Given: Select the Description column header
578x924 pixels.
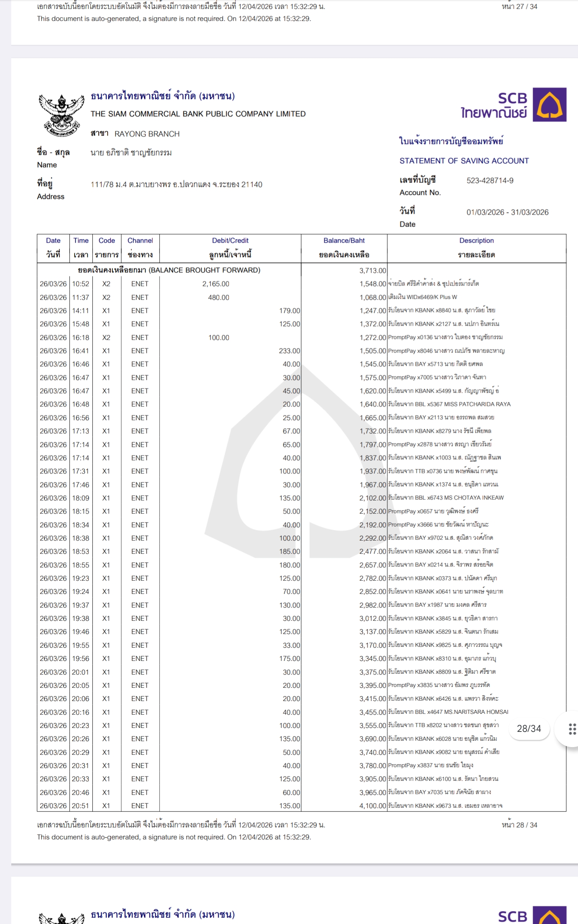Looking at the screenshot, I should point(476,247).
